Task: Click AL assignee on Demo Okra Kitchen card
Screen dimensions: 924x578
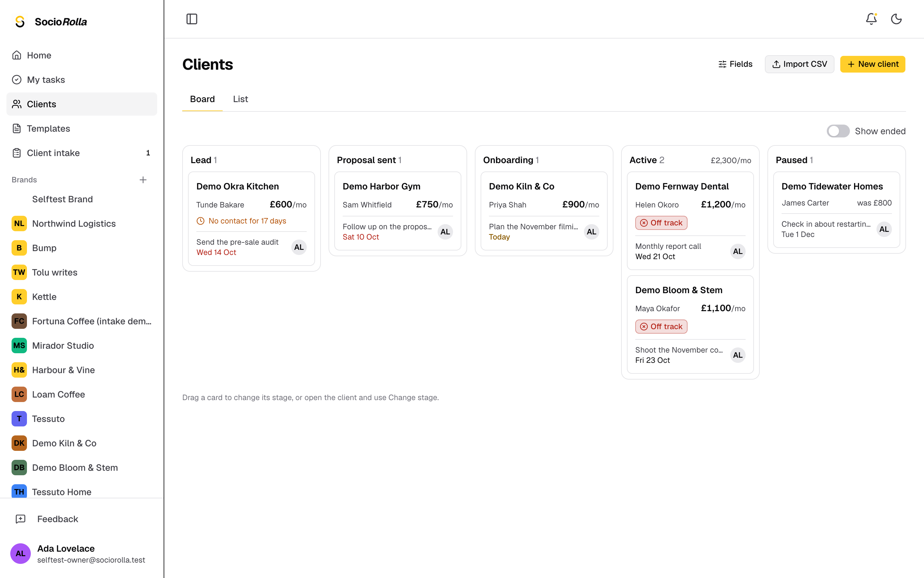Action: point(299,247)
